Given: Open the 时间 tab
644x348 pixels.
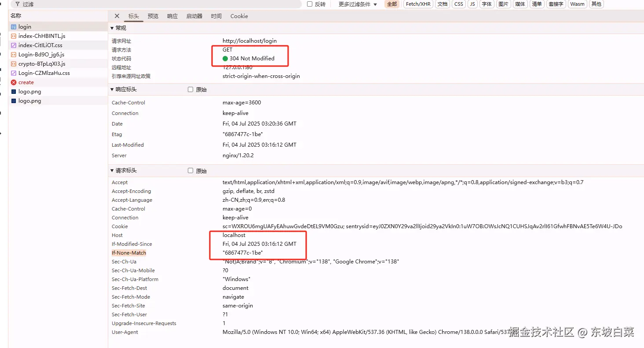Looking at the screenshot, I should (216, 16).
